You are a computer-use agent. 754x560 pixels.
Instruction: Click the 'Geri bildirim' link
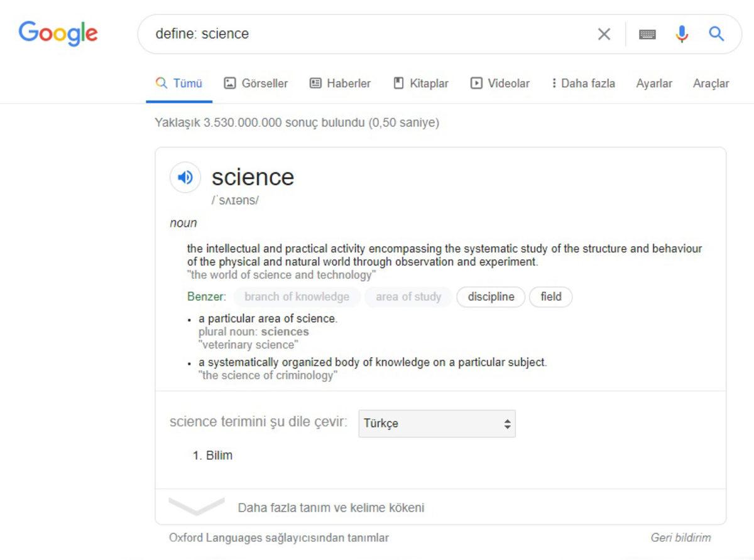pyautogui.click(x=680, y=537)
